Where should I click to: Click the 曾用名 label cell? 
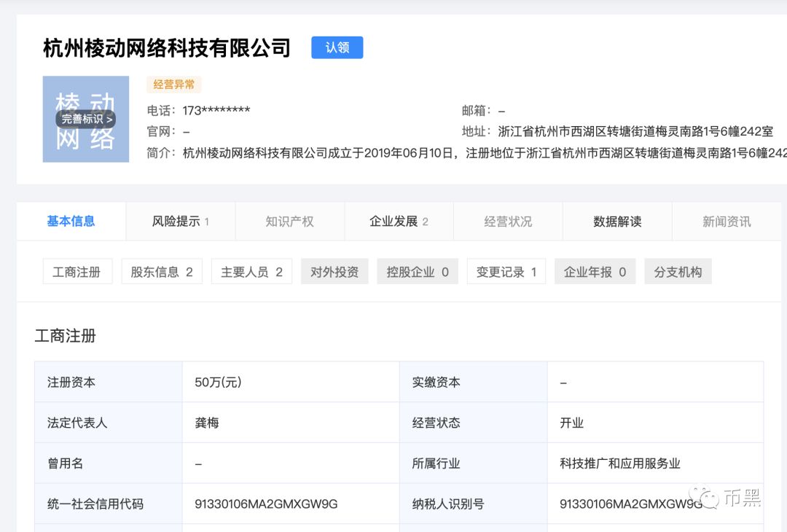109,463
